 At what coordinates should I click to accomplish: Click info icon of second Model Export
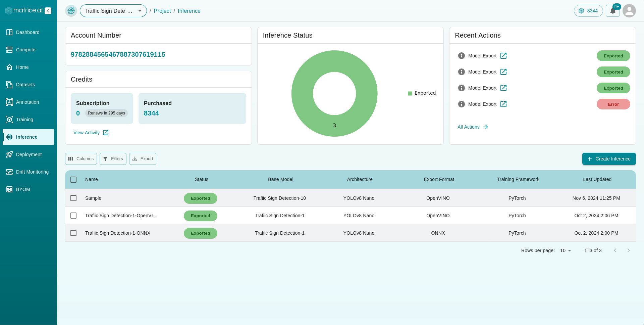pos(462,72)
